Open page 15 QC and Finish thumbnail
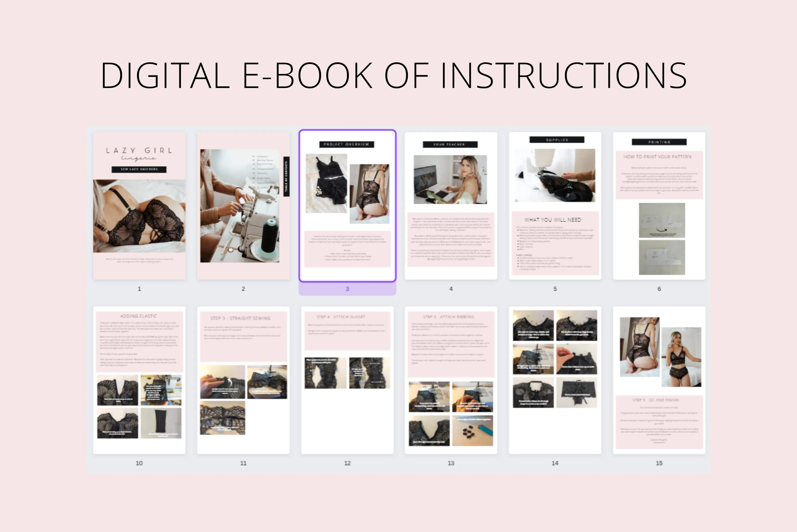 pos(659,380)
